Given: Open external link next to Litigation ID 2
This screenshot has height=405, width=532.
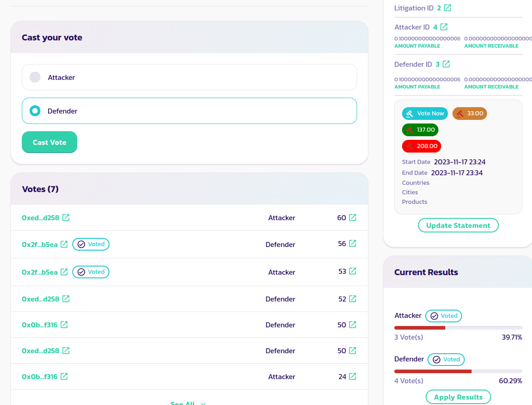Looking at the screenshot, I should (x=447, y=8).
